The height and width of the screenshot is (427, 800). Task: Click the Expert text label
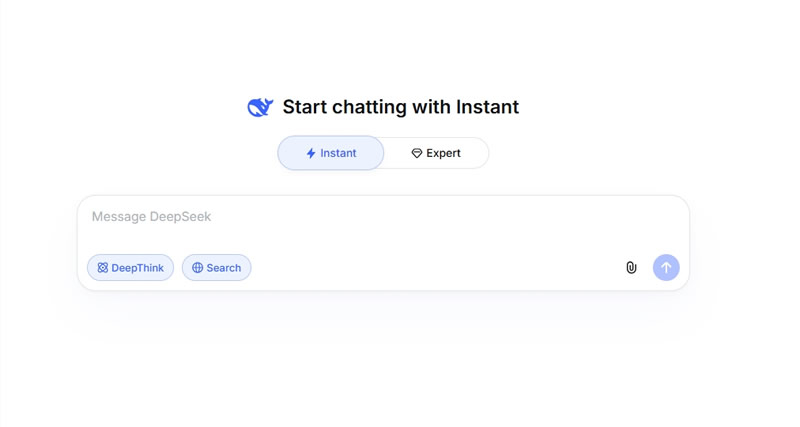[x=443, y=154]
